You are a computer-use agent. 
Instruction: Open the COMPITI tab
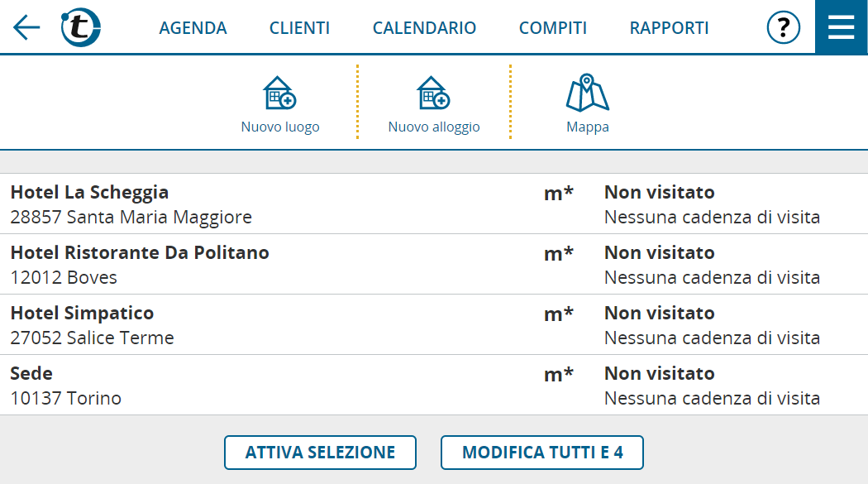pos(552,27)
